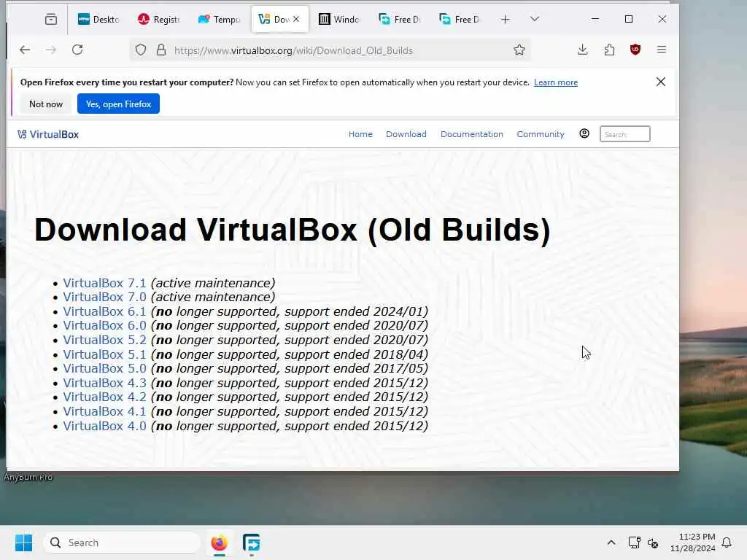The height and width of the screenshot is (560, 747).
Task: Open VirtualBox 6.0 builds link
Action: tap(104, 325)
